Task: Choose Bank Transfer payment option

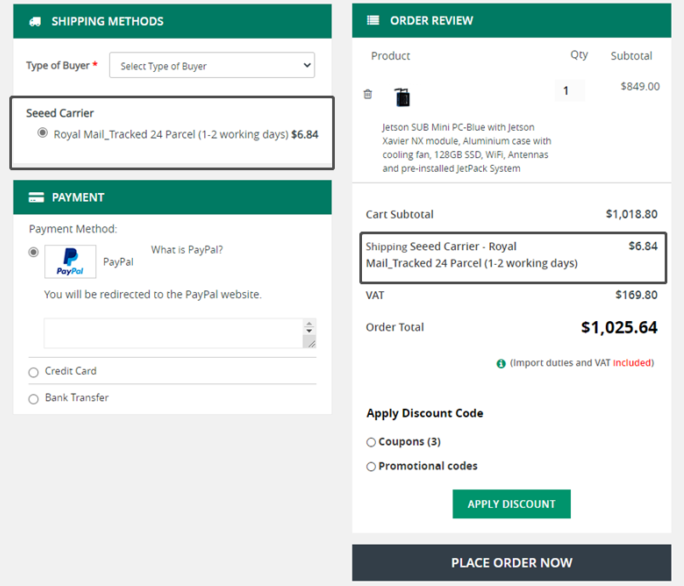Action: pyautogui.click(x=34, y=399)
